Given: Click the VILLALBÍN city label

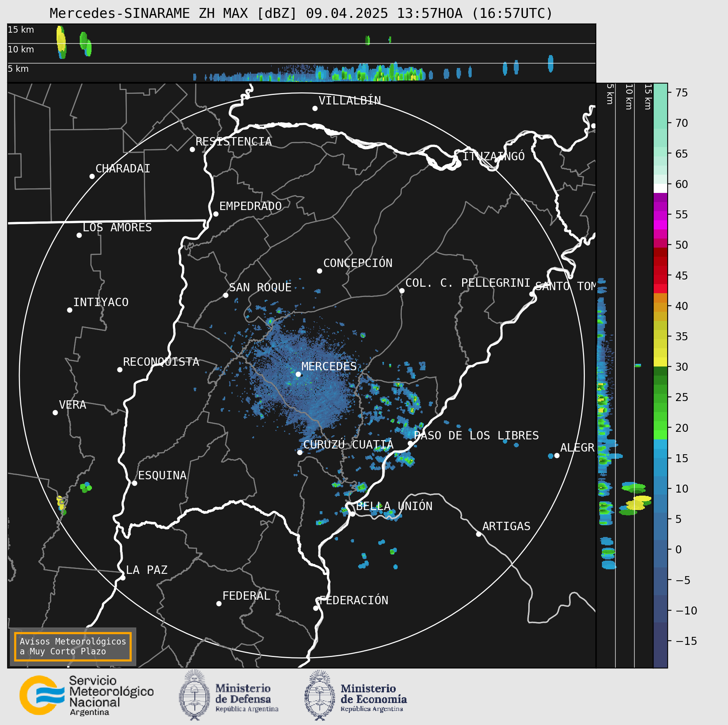Looking at the screenshot, I should click(x=350, y=100).
